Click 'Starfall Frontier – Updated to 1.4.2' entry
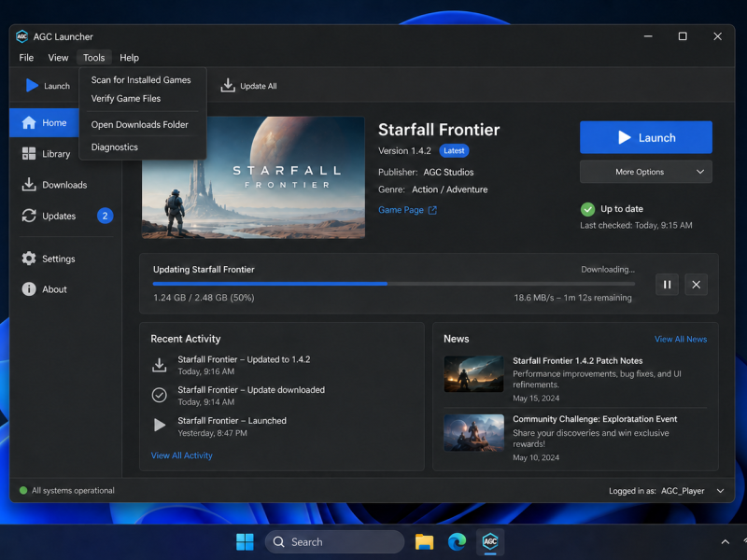 244,359
